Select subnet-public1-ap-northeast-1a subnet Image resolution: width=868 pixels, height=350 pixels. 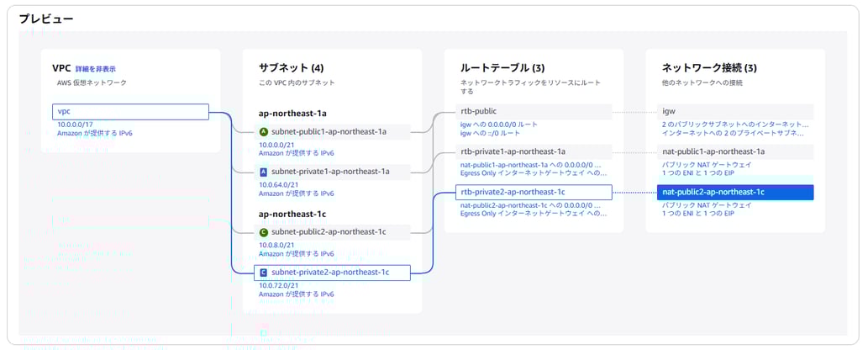332,132
